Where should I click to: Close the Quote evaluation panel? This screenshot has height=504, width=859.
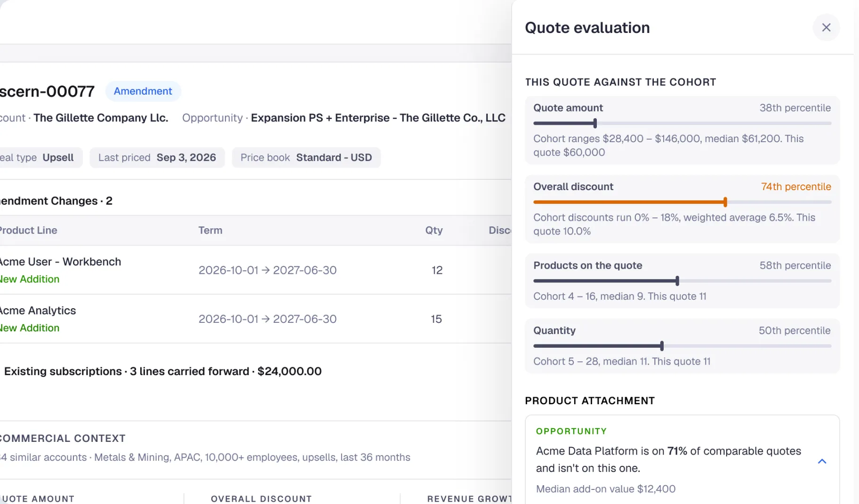pos(826,27)
